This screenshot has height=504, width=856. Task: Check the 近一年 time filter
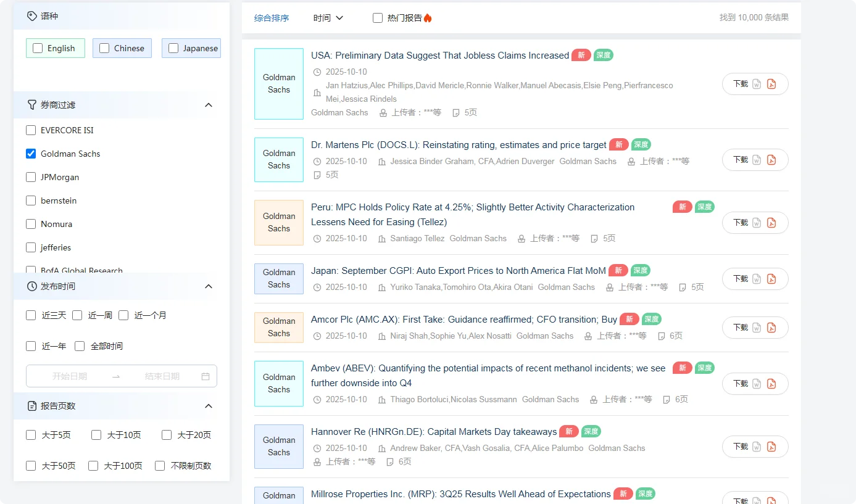pyautogui.click(x=31, y=346)
